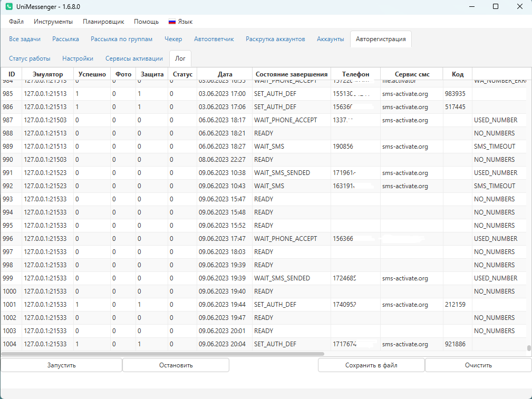
Task: Click code 921886 in row 1004
Action: [455, 344]
